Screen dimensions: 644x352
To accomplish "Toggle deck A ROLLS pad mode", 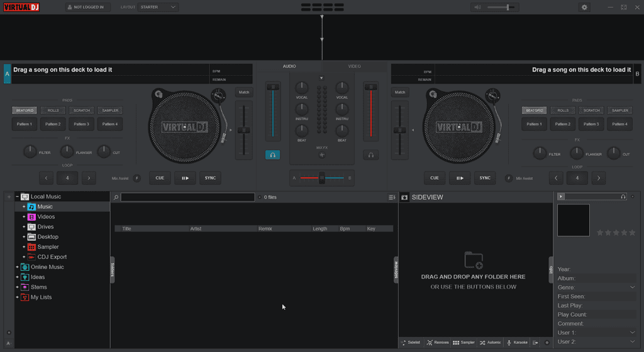I will 53,111.
